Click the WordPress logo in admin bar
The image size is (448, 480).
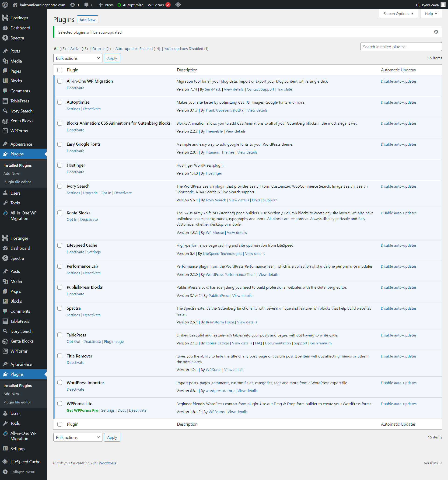click(x=5, y=5)
